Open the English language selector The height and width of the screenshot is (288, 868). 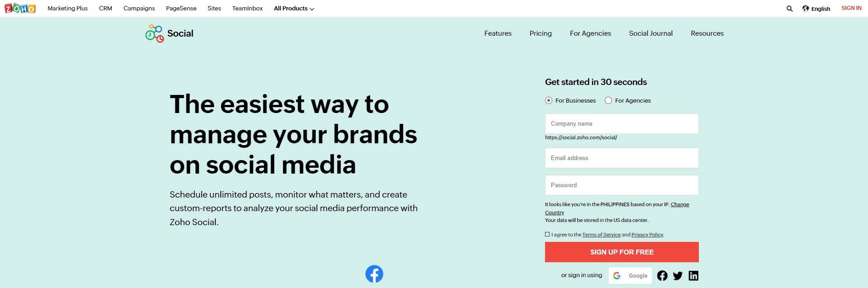[821, 9]
